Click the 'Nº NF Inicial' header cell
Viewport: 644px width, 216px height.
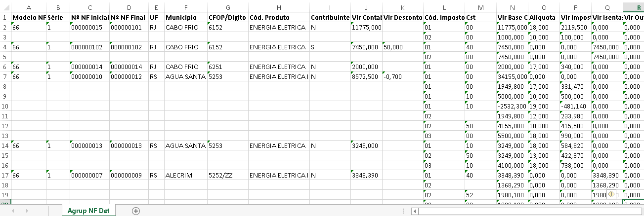[89, 17]
